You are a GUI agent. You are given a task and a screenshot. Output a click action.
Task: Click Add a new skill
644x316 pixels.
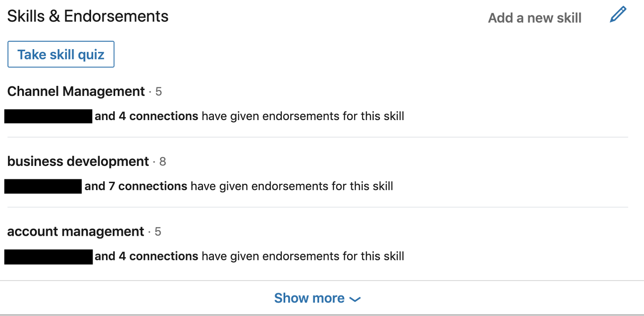(x=534, y=18)
